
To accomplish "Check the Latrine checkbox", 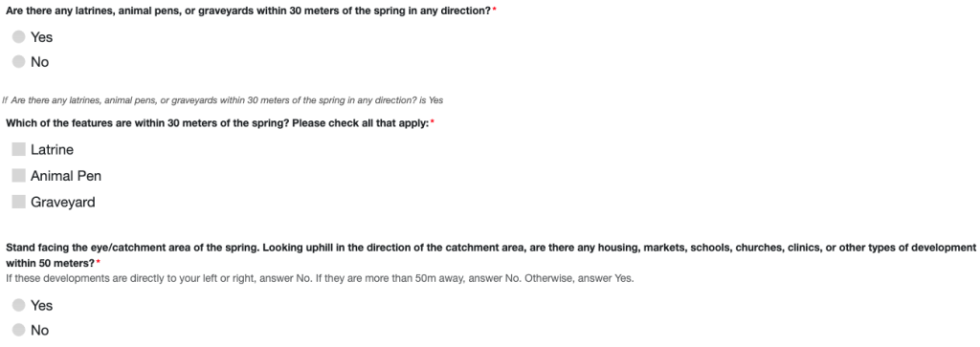I will [x=19, y=150].
